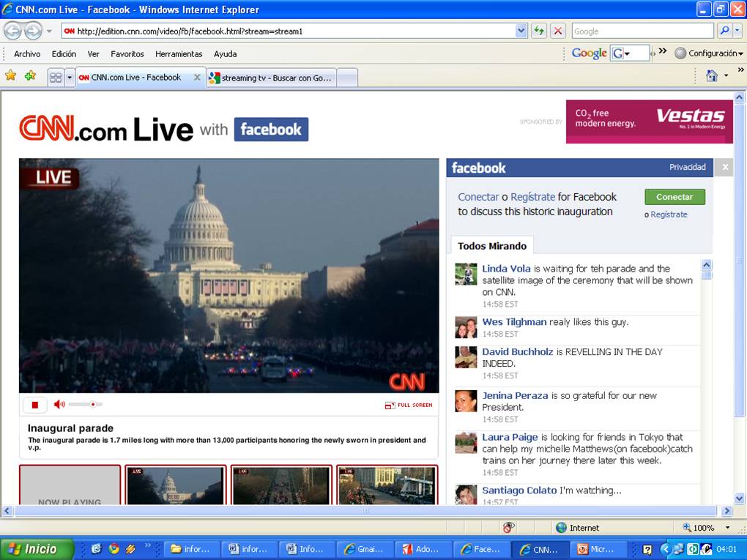747x560 pixels.
Task: Expand the tab list dropdown arrow
Action: 70,78
